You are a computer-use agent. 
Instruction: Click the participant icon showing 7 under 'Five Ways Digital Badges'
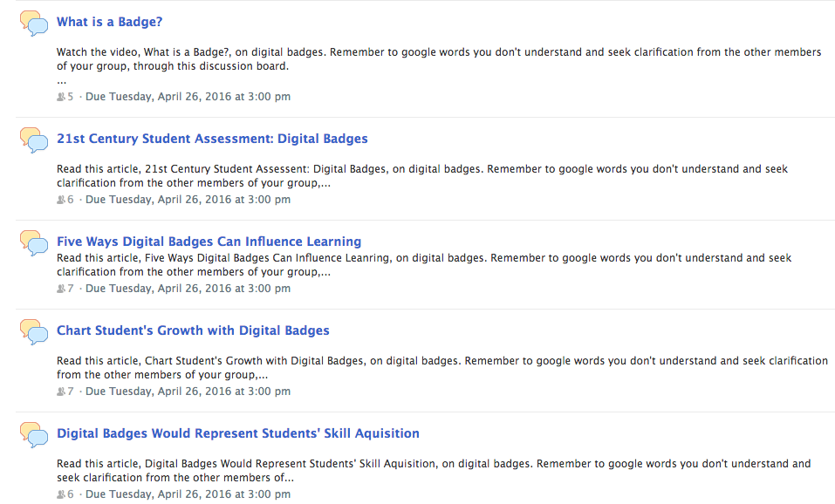pyautogui.click(x=60, y=288)
